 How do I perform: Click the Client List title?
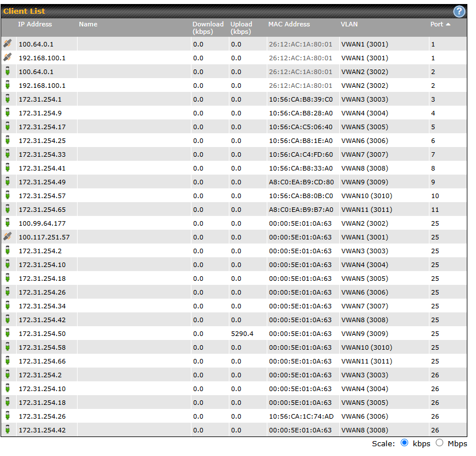click(x=24, y=11)
